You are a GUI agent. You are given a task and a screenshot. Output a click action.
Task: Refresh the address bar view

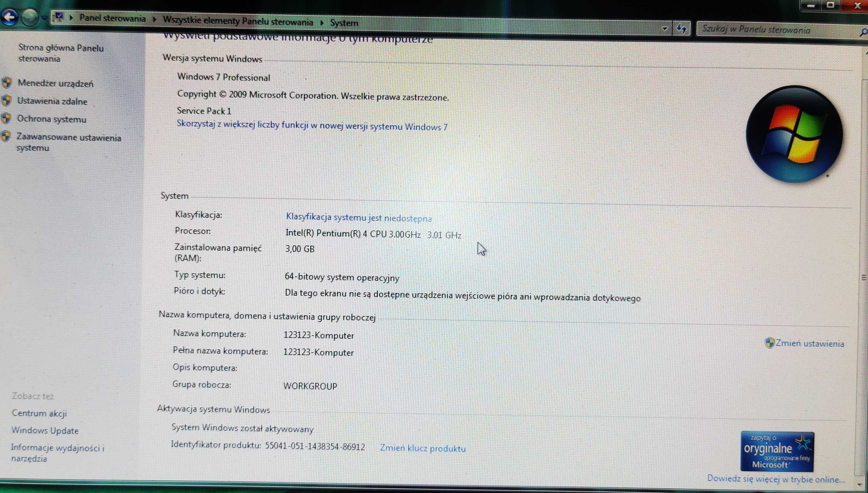[681, 28]
